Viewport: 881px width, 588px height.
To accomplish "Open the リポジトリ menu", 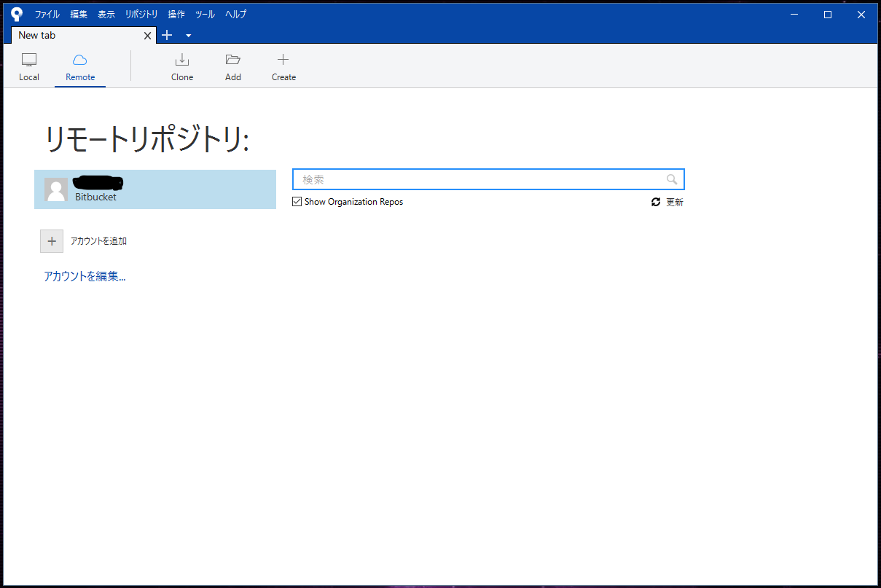I will pyautogui.click(x=141, y=14).
